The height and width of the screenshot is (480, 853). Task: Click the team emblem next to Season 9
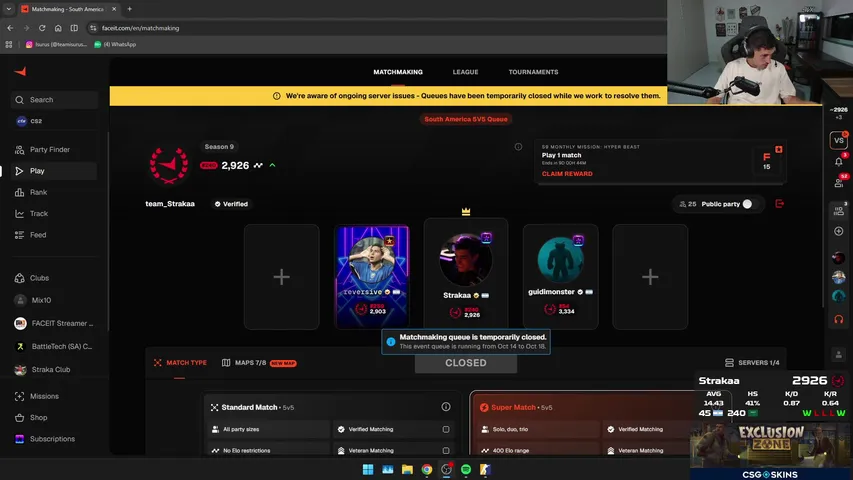(x=169, y=165)
